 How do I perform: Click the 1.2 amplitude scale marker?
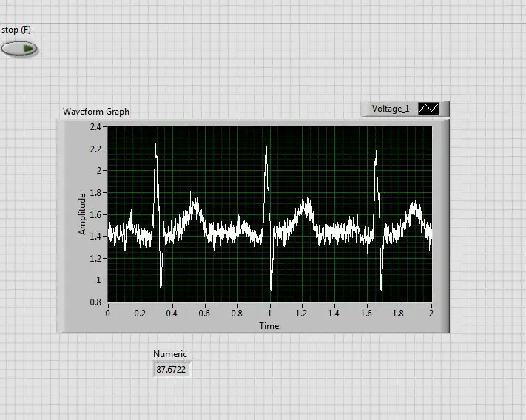coord(95,259)
